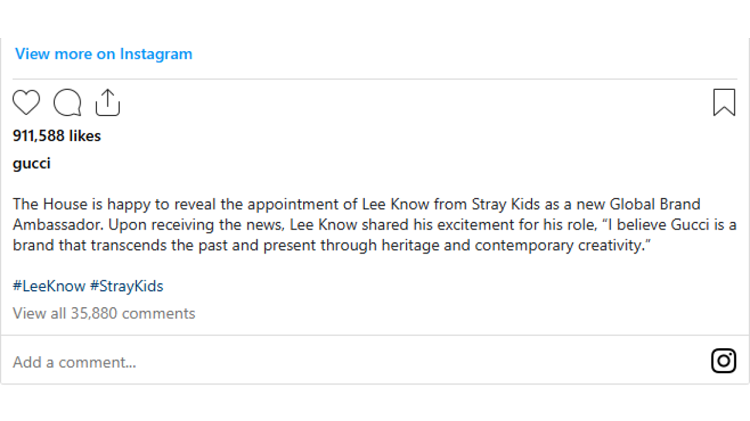750x421 pixels.
Task: Show the 911,588 likes list
Action: (x=57, y=136)
